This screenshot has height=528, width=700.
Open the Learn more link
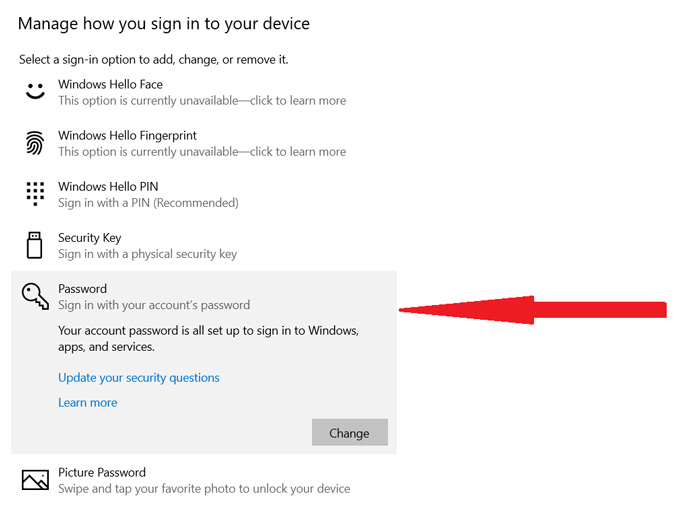pyautogui.click(x=88, y=403)
